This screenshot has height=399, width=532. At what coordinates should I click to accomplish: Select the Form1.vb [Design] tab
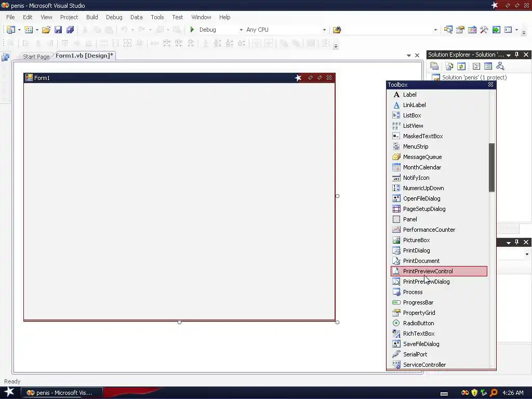84,56
